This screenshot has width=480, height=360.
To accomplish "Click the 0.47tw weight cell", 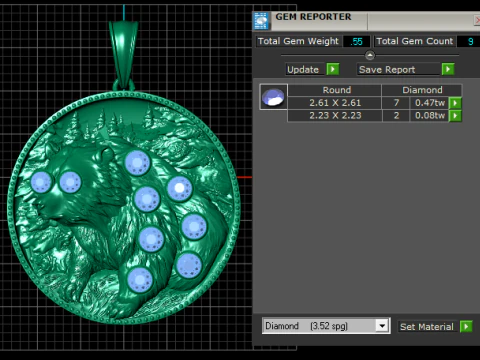I will pyautogui.click(x=429, y=103).
